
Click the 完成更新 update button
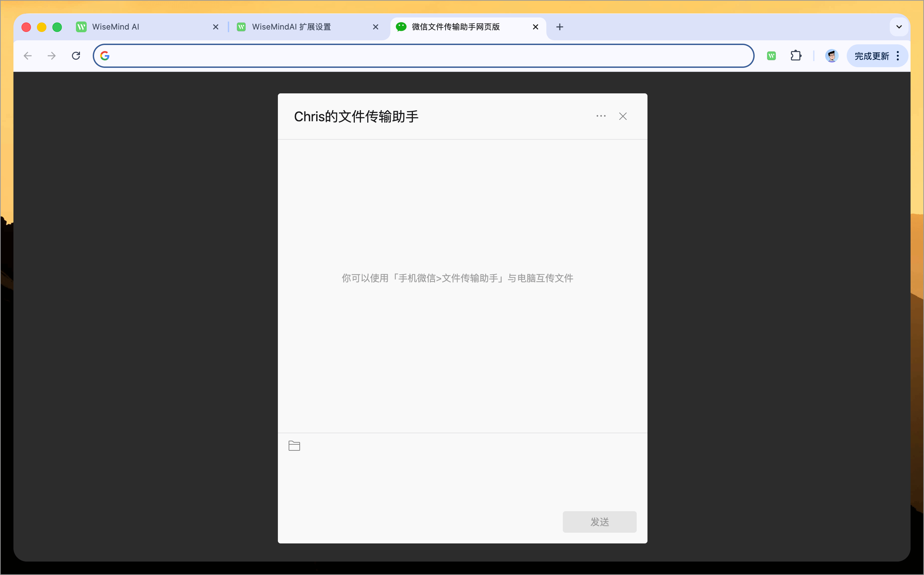(871, 55)
